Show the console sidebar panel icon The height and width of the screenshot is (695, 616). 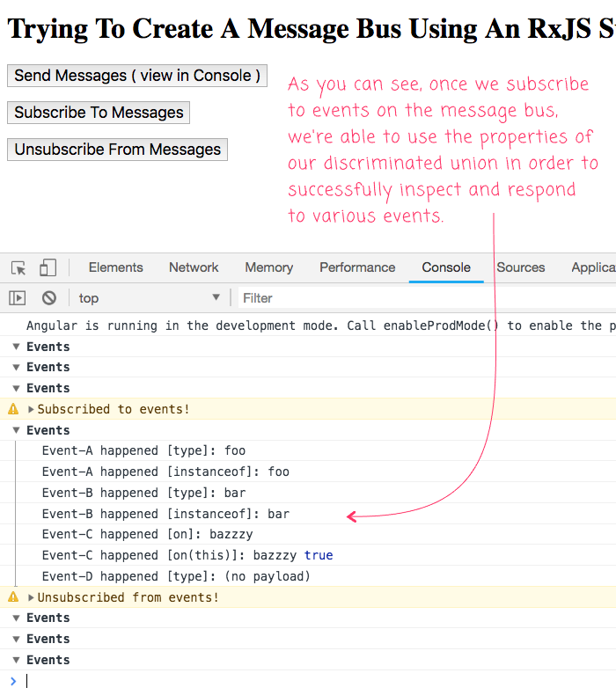[18, 298]
